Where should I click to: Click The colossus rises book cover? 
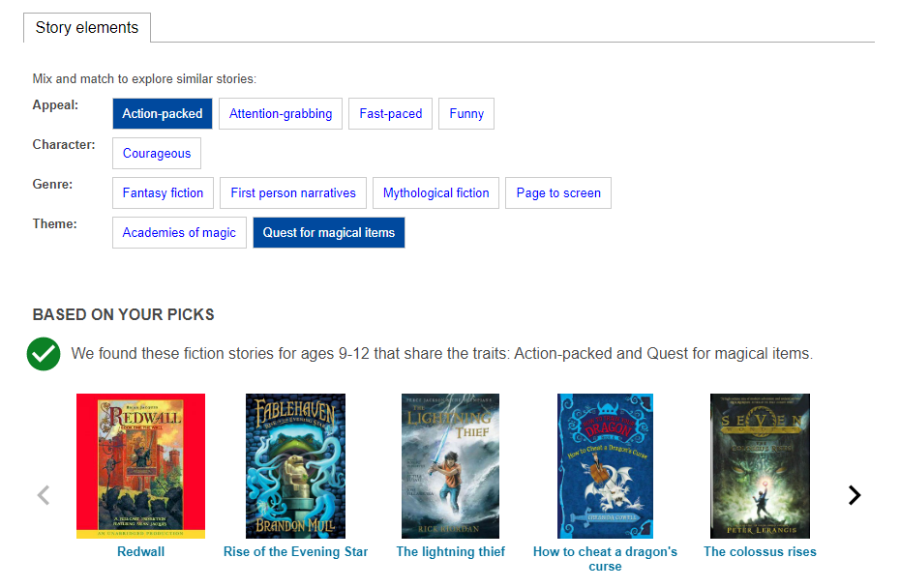(x=760, y=466)
